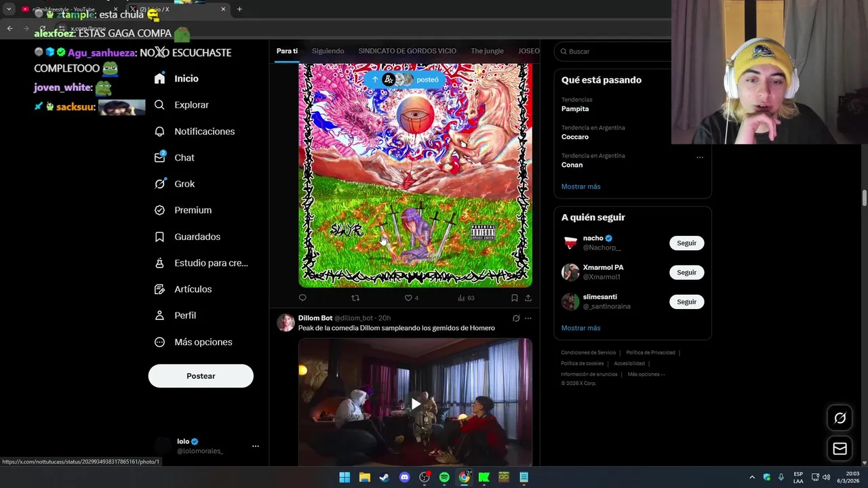Open more options on Dillom Bot post

click(x=528, y=318)
